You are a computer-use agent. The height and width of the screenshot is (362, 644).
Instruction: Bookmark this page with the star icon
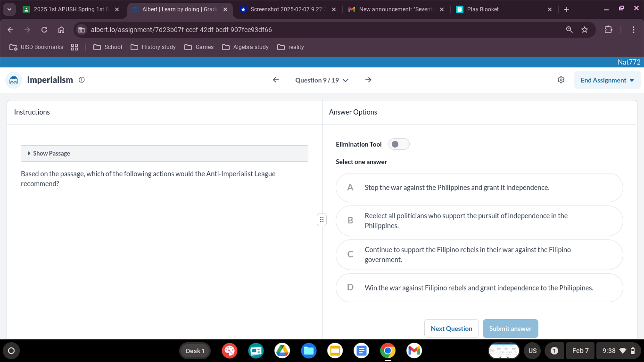pyautogui.click(x=585, y=30)
